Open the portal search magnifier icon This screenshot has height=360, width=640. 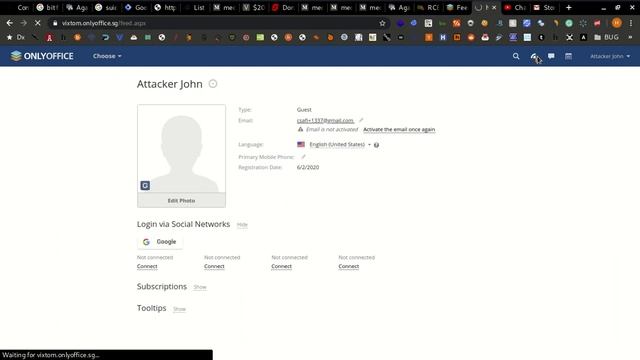click(516, 56)
